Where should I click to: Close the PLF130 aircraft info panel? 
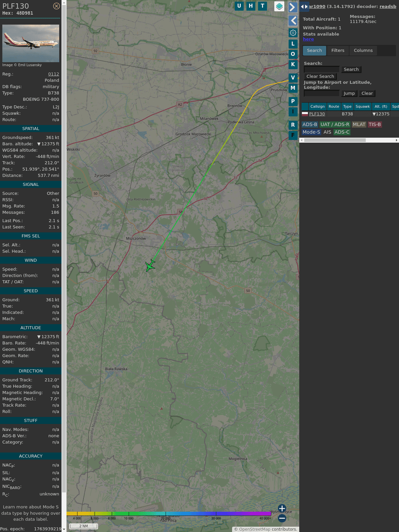click(57, 6)
